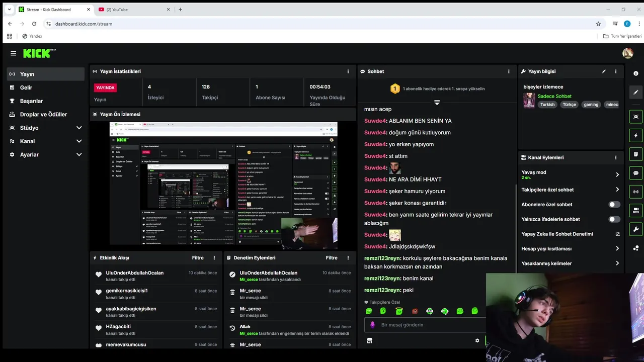The width and height of the screenshot is (644, 362).
Task: Open the Filtre dropdown in Denetim Eylemleri
Action: click(x=332, y=258)
